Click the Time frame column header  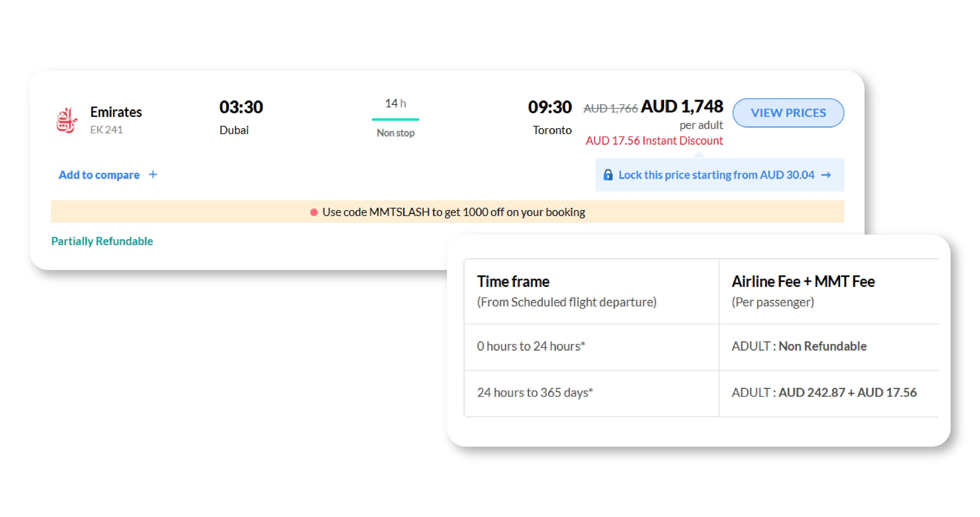[x=513, y=282]
